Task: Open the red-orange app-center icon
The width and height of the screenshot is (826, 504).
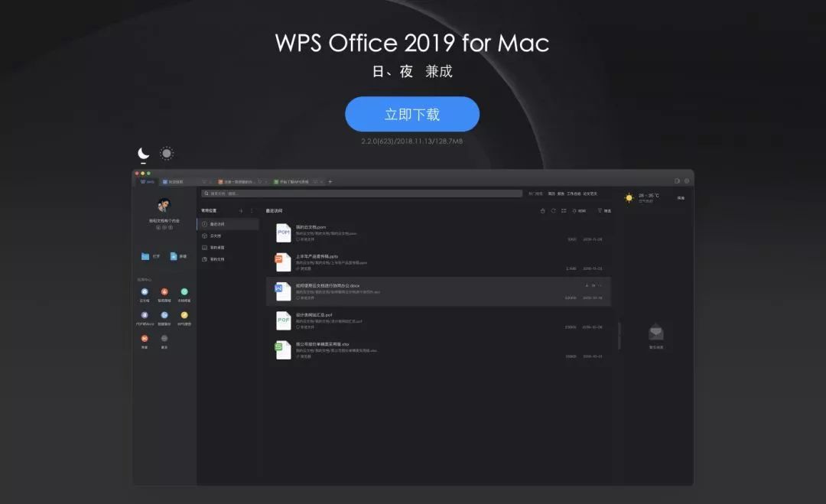Action: [x=164, y=291]
